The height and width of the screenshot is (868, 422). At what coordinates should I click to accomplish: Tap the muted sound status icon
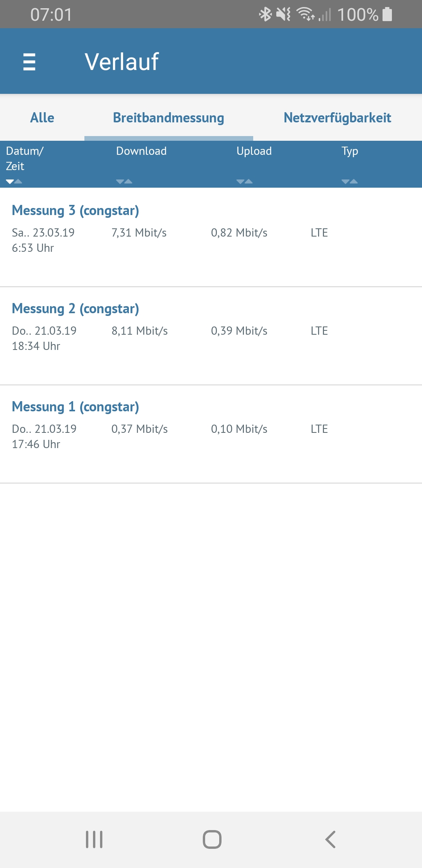[283, 14]
